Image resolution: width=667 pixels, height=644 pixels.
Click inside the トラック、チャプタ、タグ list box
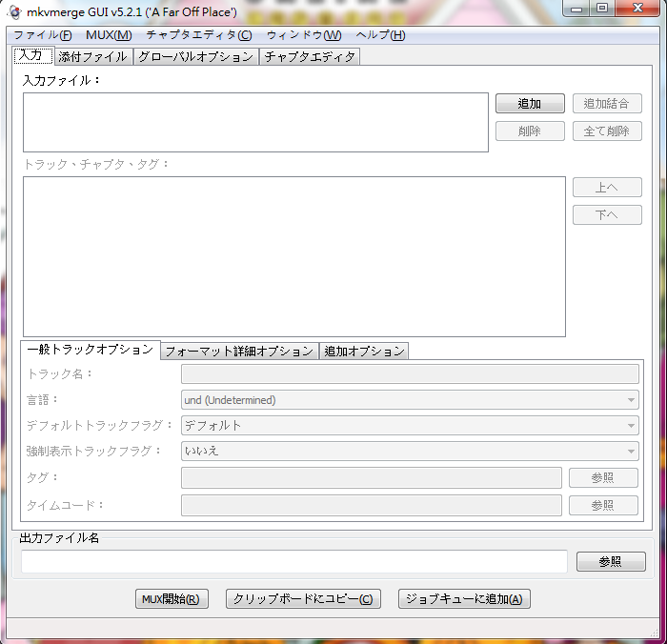[294, 256]
